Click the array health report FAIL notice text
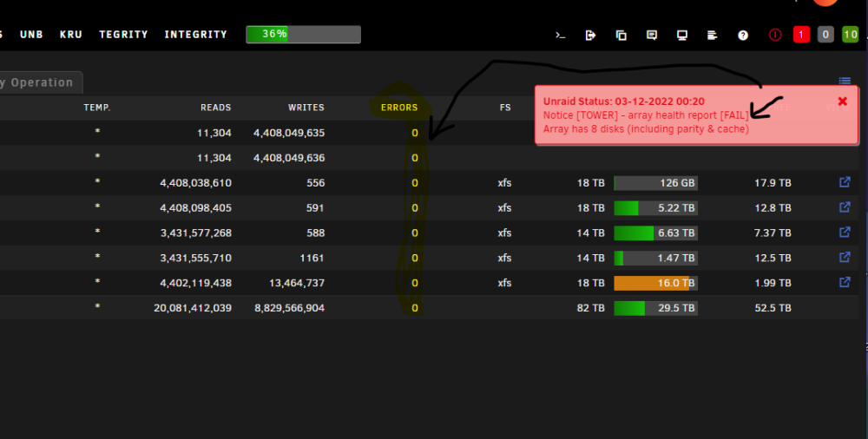868x439 pixels. point(646,115)
